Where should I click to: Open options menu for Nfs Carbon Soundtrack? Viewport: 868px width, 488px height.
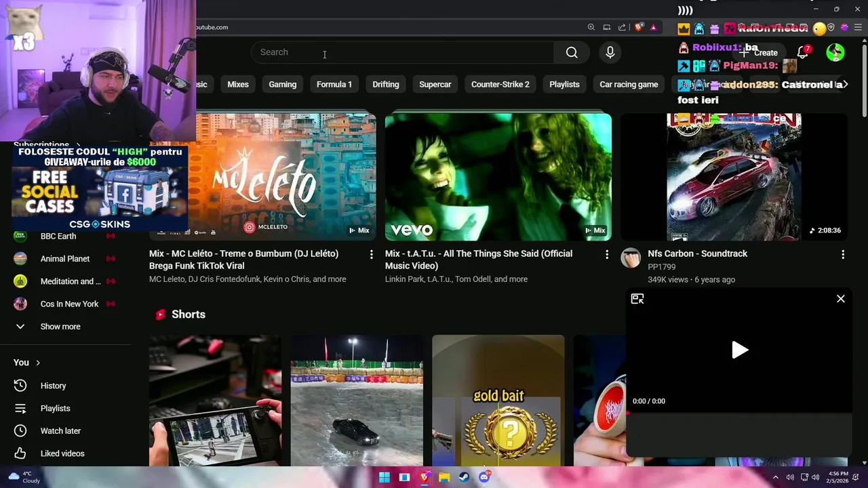pyautogui.click(x=843, y=254)
